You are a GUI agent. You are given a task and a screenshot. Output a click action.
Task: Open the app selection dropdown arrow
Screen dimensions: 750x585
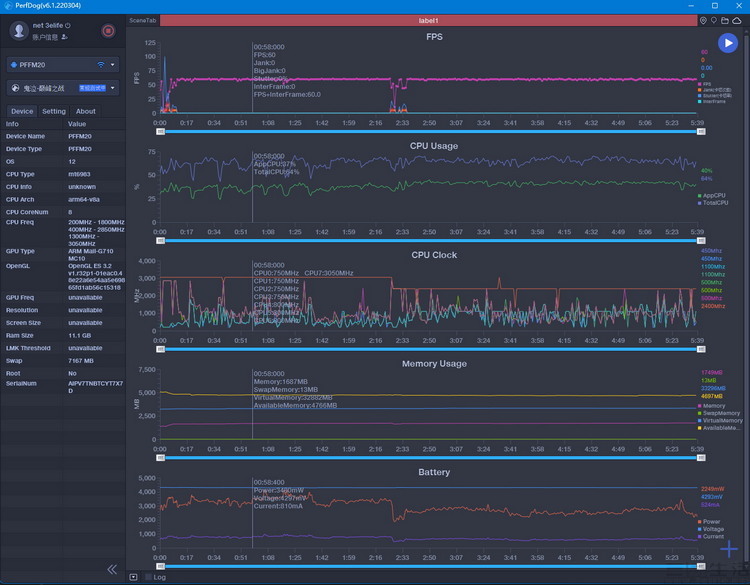(x=113, y=88)
